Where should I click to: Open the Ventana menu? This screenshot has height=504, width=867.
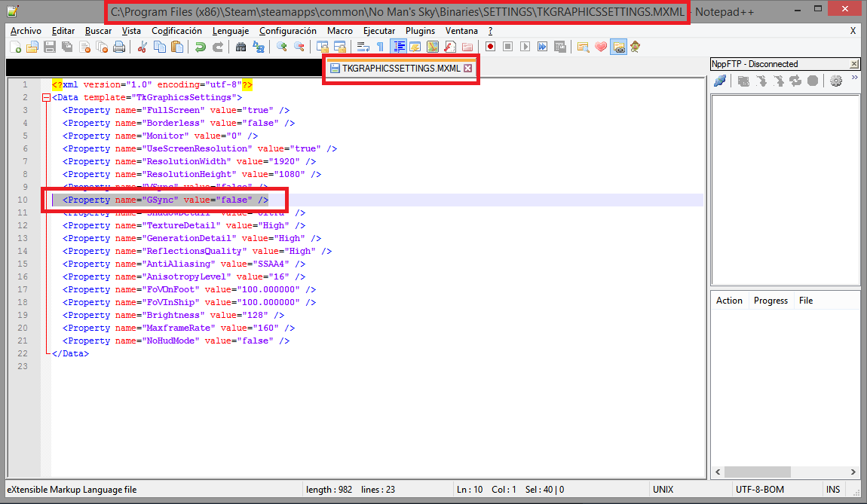pos(461,31)
